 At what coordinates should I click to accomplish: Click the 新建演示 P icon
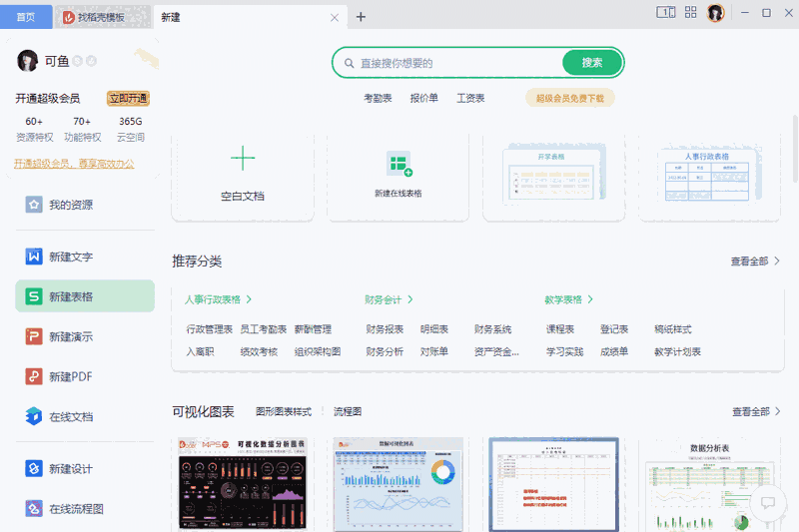click(x=34, y=336)
